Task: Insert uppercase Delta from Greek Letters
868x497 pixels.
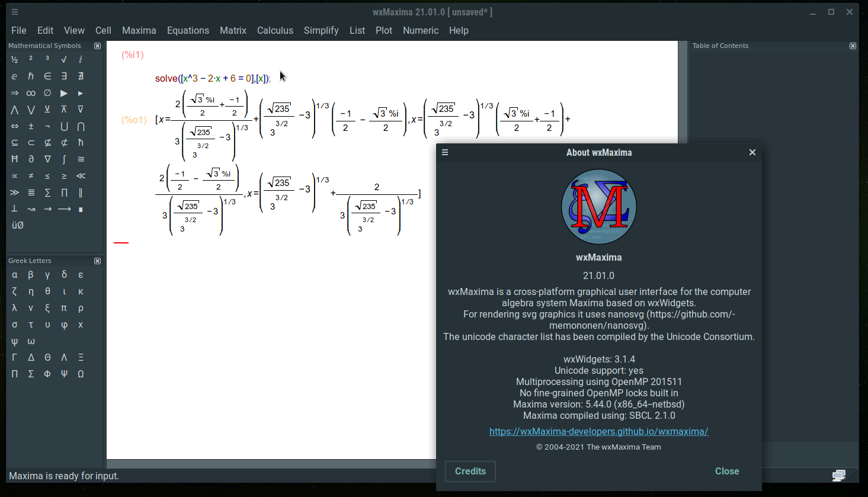Action: pyautogui.click(x=31, y=357)
